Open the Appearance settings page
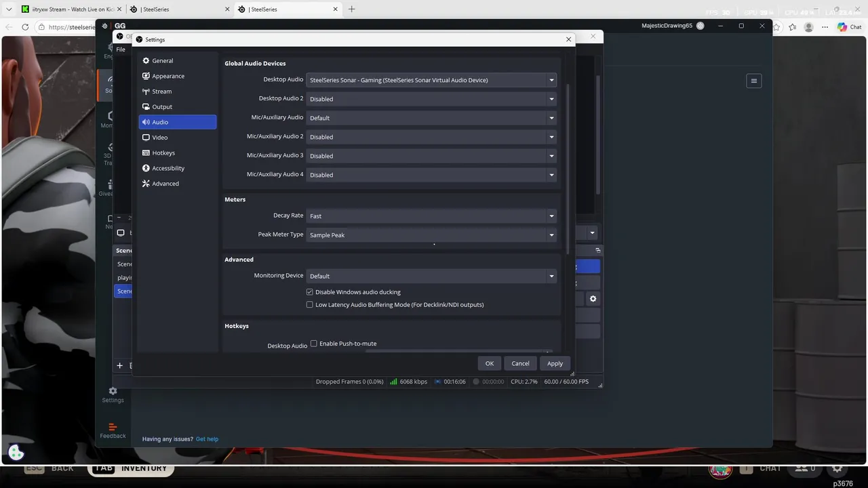 tap(178, 76)
